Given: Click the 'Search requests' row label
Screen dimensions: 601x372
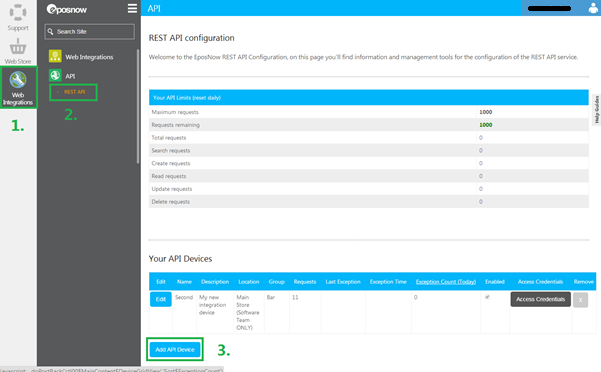Looking at the screenshot, I should 171,151.
